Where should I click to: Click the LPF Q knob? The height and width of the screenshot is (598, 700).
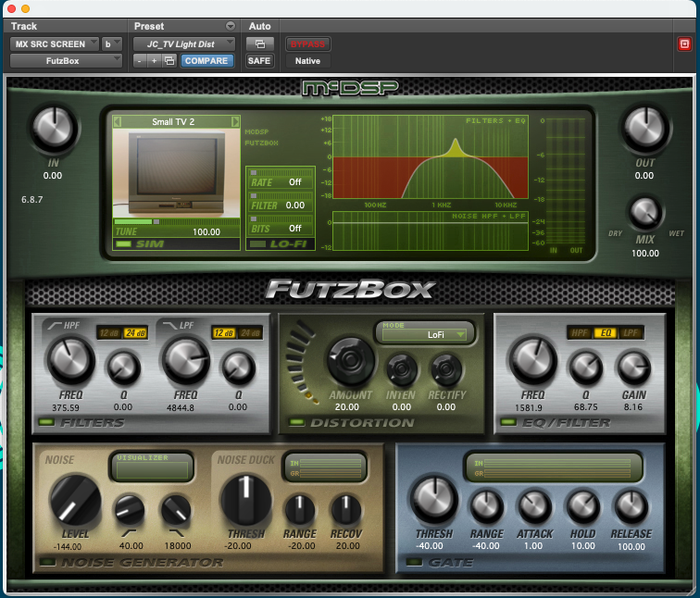[x=238, y=368]
